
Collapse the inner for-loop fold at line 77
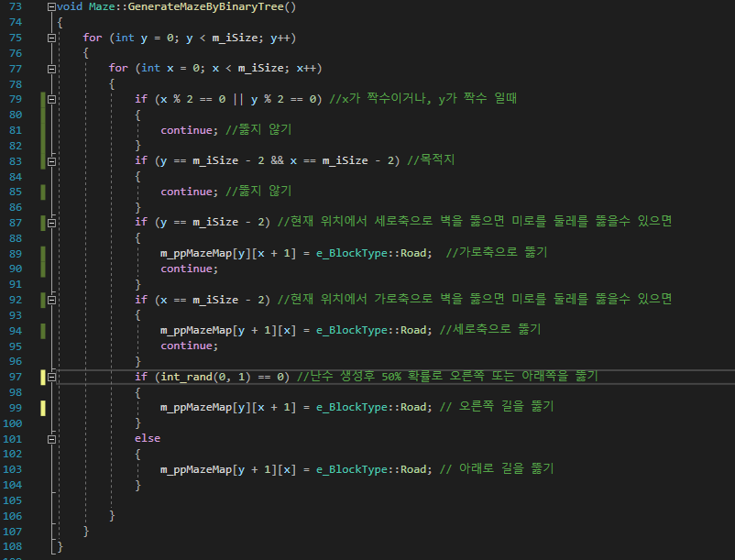click(x=51, y=69)
